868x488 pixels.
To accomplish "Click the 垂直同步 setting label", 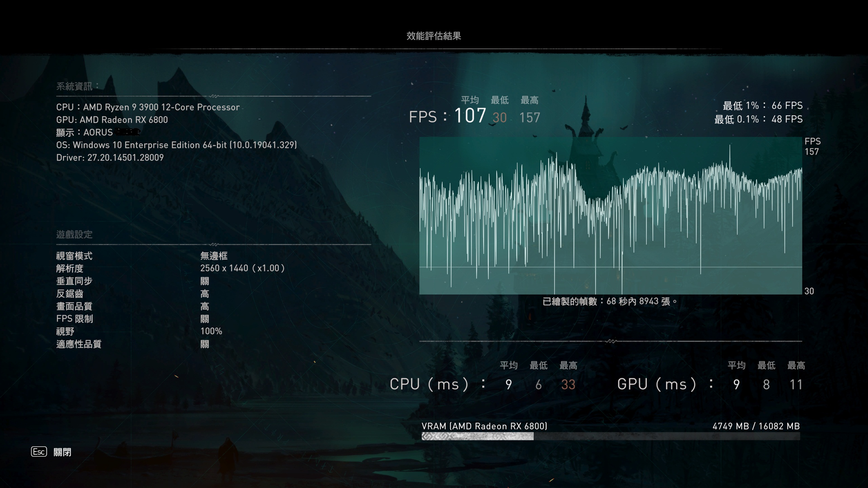I will click(x=74, y=281).
